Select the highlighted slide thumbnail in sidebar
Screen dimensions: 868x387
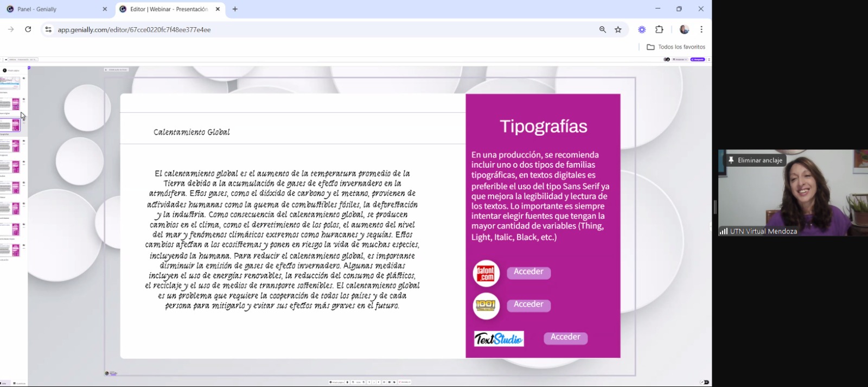(10, 124)
